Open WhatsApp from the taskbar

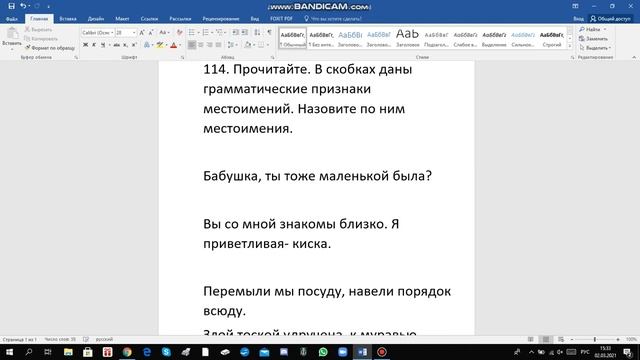click(323, 352)
